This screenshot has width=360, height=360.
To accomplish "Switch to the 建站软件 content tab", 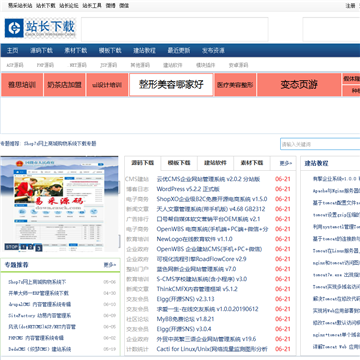I will click(215, 163).
